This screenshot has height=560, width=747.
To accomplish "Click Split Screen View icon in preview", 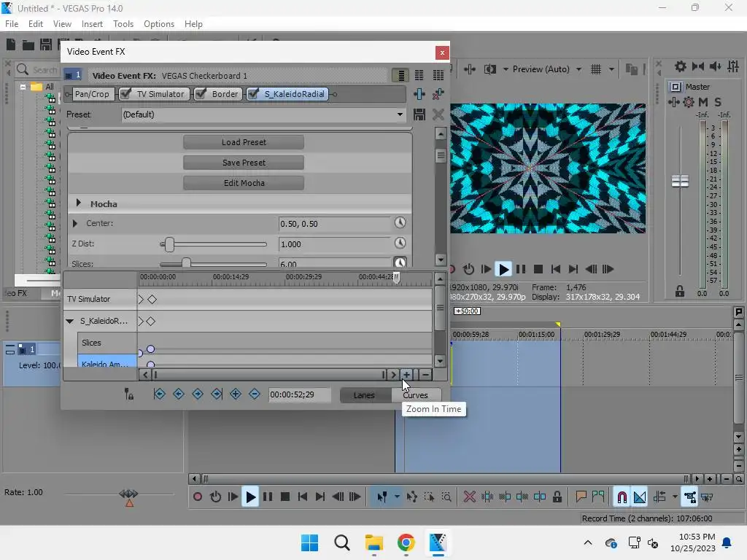I will pyautogui.click(x=489, y=69).
